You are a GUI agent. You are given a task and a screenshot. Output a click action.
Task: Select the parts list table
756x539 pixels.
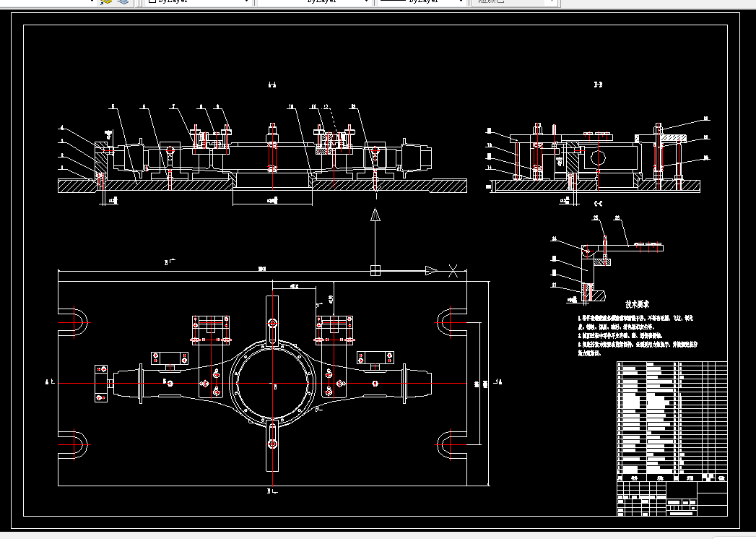(x=672, y=421)
